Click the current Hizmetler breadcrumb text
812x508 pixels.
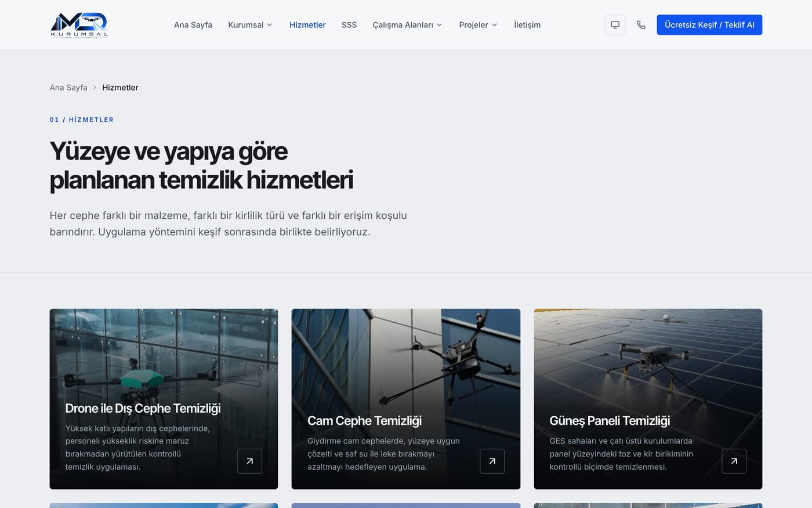point(120,88)
